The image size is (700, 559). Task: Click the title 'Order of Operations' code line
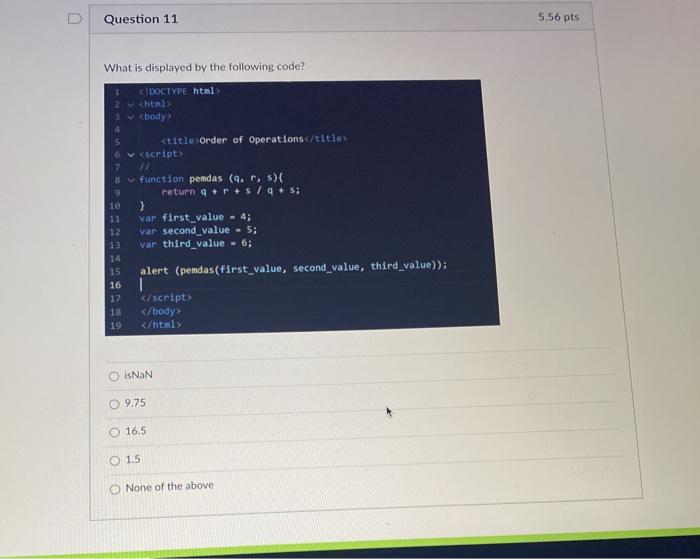[254, 139]
